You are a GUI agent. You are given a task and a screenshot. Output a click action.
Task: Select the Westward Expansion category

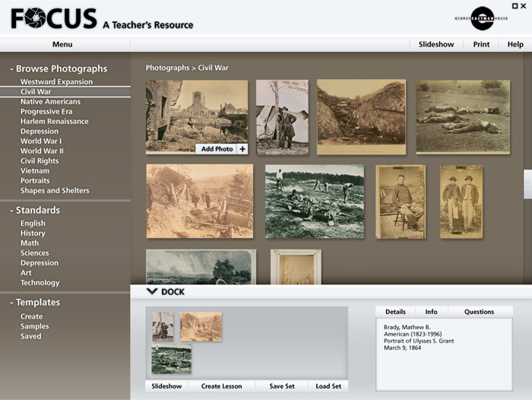click(56, 82)
